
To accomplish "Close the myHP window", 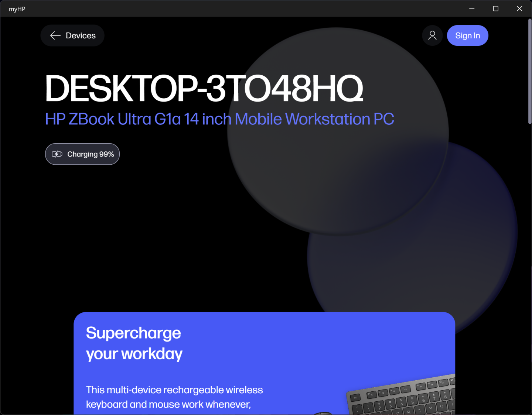I will pyautogui.click(x=519, y=8).
